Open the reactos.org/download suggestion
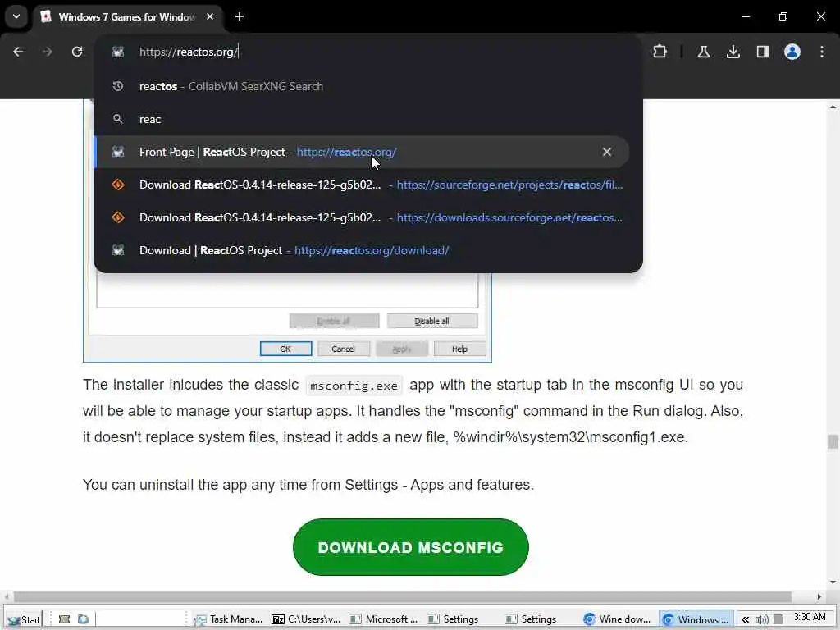The width and height of the screenshot is (840, 630). 362,250
